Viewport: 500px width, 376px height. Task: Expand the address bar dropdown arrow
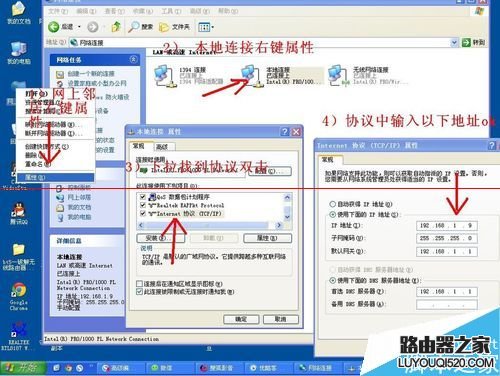tap(454, 42)
